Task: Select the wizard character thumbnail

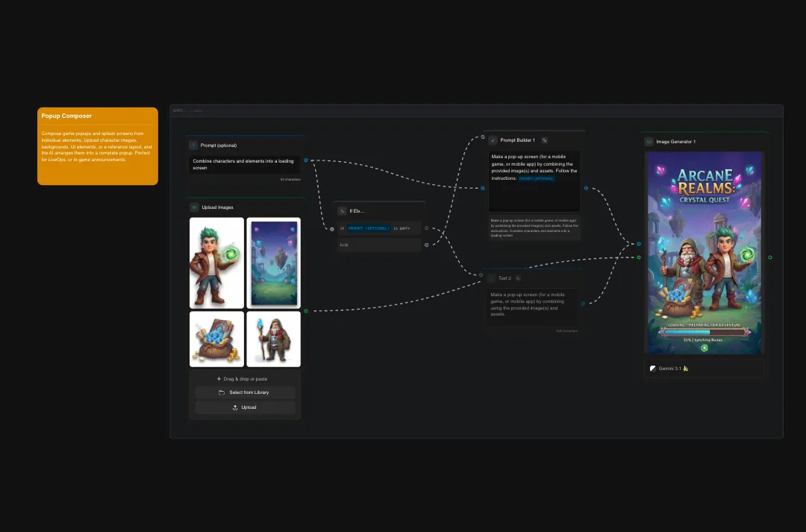Action: 273,339
